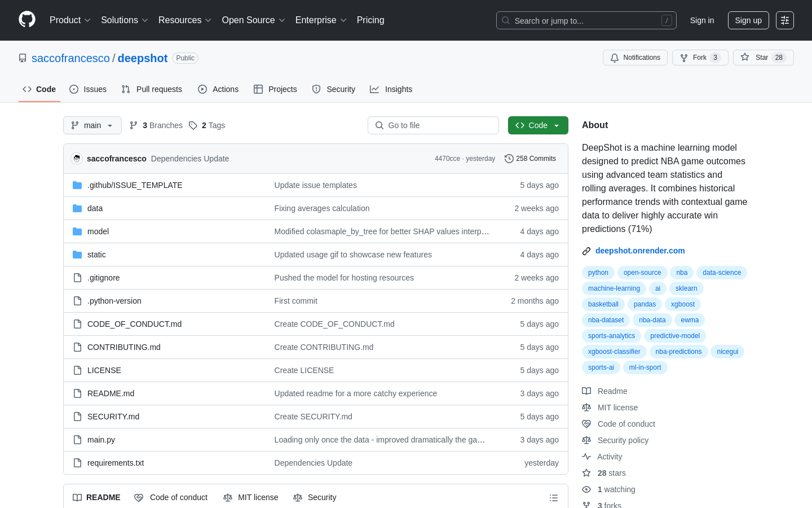Click the Pricing link
This screenshot has height=508, width=812.
pos(370,20)
